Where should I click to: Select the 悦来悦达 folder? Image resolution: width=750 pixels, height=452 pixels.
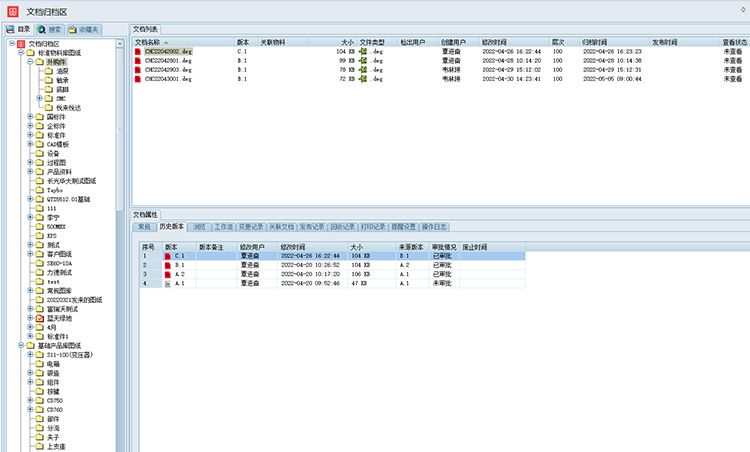click(x=68, y=108)
